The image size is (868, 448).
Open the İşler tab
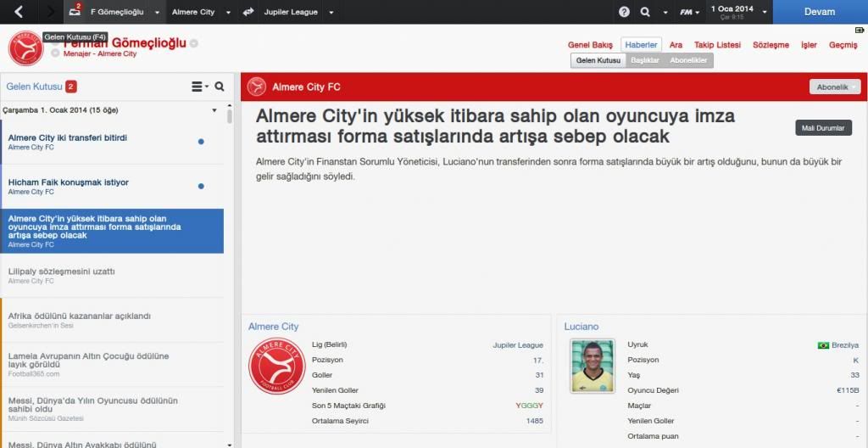point(809,45)
